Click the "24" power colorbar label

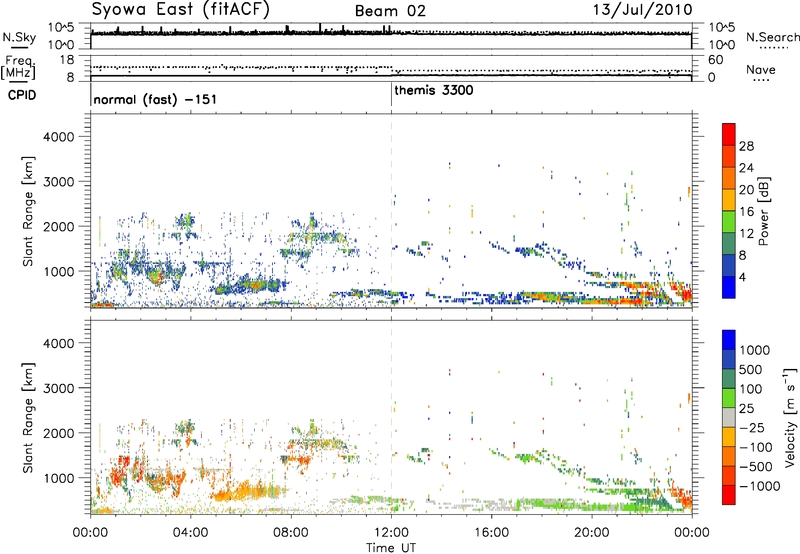point(746,168)
